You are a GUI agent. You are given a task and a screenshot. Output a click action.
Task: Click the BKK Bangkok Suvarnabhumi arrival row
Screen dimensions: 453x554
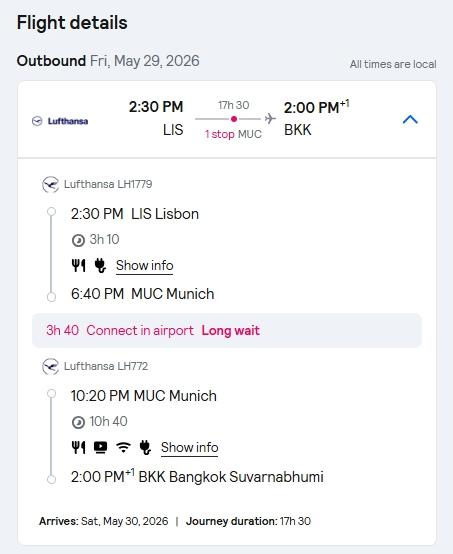[x=197, y=477]
